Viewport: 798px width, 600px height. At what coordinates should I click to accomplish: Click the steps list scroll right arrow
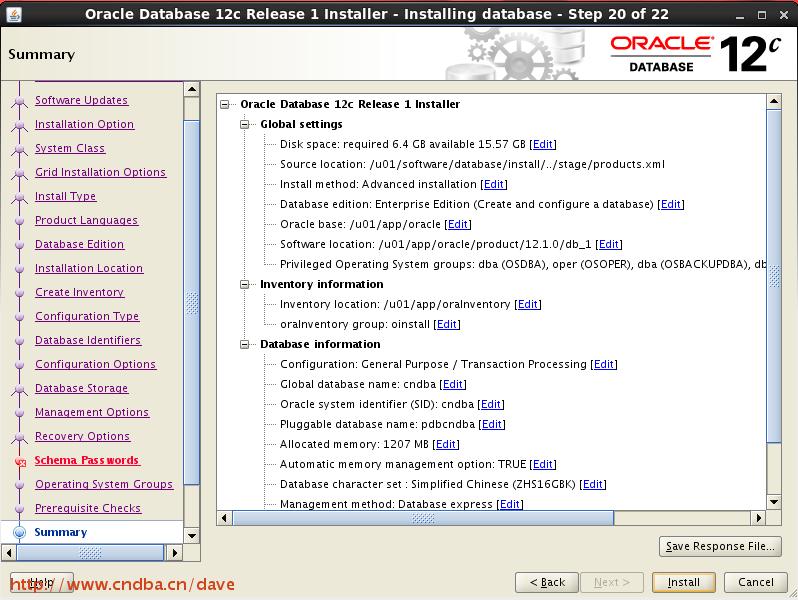pos(175,553)
